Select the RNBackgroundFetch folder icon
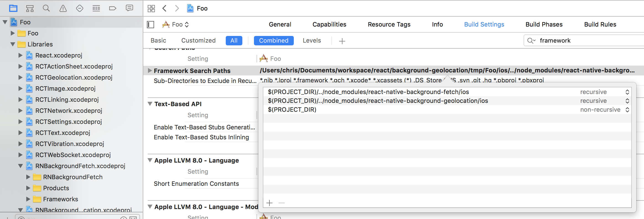The width and height of the screenshot is (644, 219). (37, 177)
